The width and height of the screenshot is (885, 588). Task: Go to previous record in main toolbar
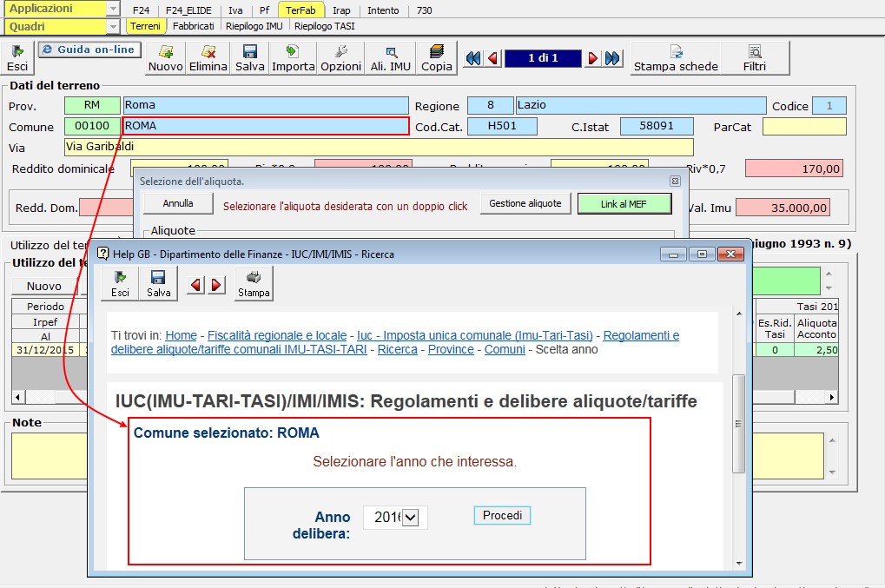(x=493, y=58)
